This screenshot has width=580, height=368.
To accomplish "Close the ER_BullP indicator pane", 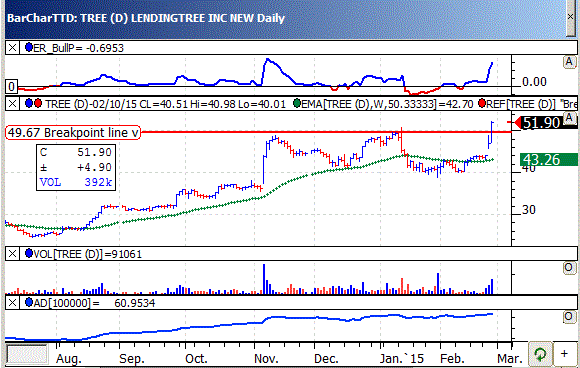I will coord(13,48).
